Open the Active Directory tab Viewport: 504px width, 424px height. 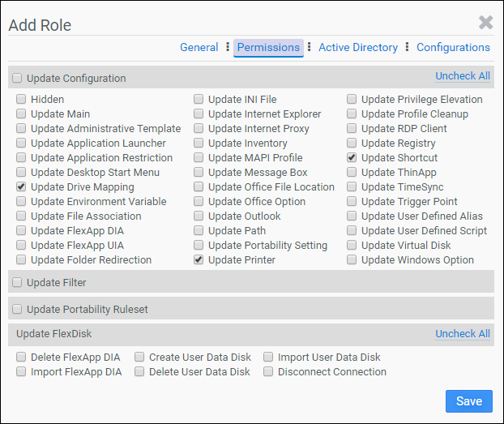click(x=357, y=48)
